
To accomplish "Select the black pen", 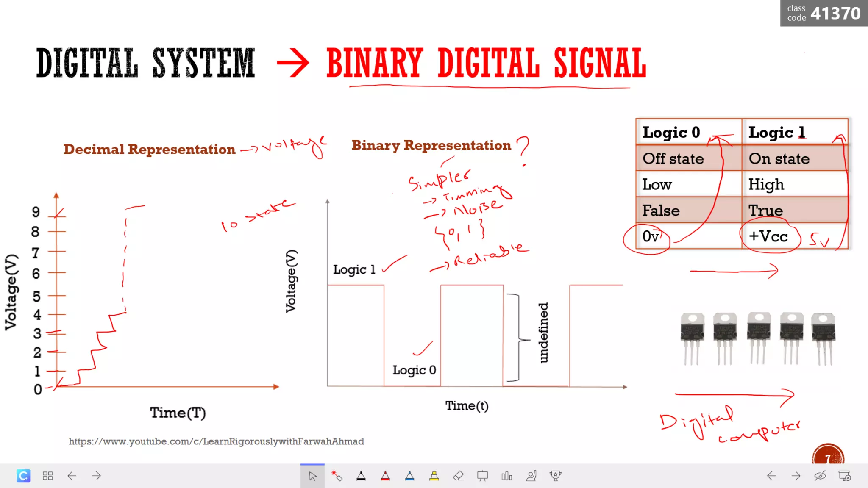I will (361, 476).
